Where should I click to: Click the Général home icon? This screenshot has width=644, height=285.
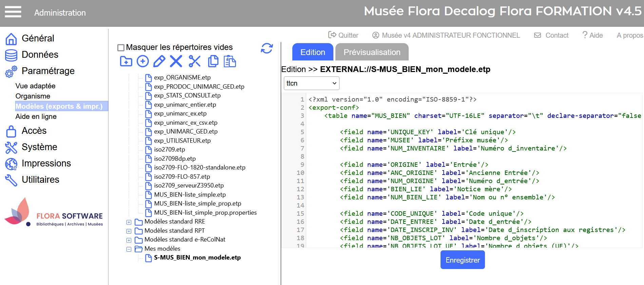click(11, 39)
